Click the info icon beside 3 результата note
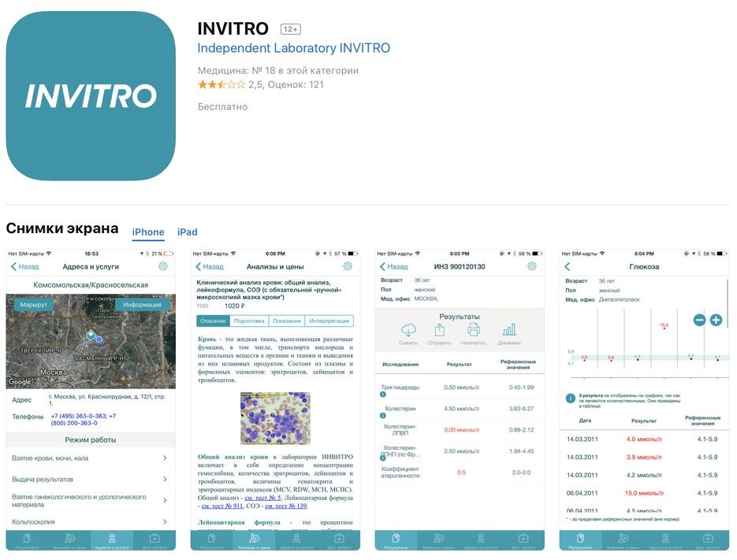The width and height of the screenshot is (737, 560). (x=570, y=399)
